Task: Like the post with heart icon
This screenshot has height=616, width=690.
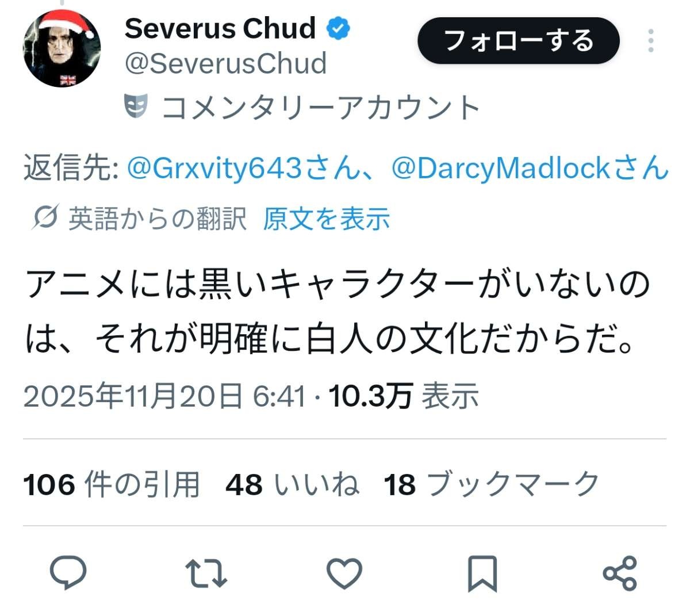Action: tap(344, 573)
